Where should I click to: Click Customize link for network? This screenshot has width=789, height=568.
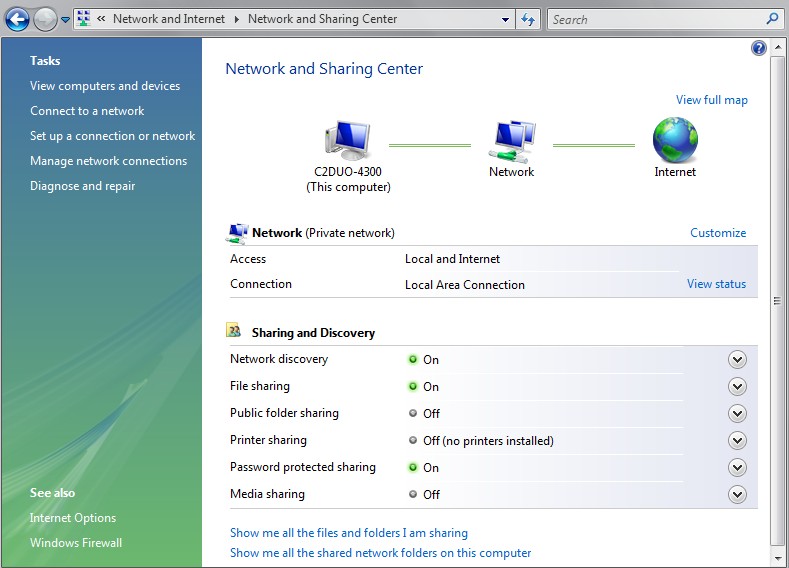click(718, 233)
